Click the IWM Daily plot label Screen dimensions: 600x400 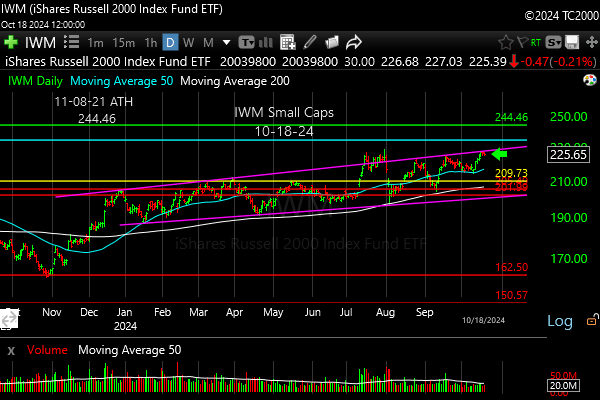[35, 81]
